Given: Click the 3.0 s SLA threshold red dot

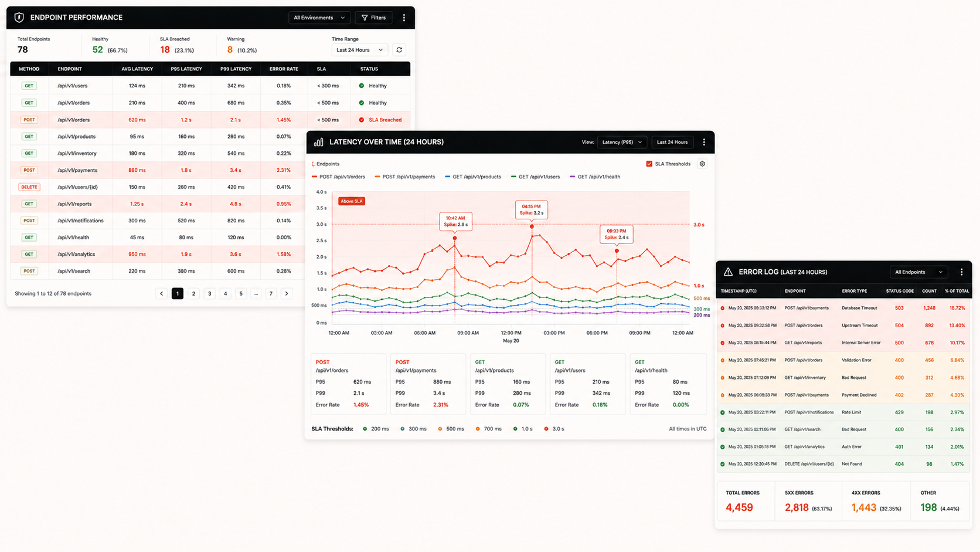Looking at the screenshot, I should click(x=546, y=429).
